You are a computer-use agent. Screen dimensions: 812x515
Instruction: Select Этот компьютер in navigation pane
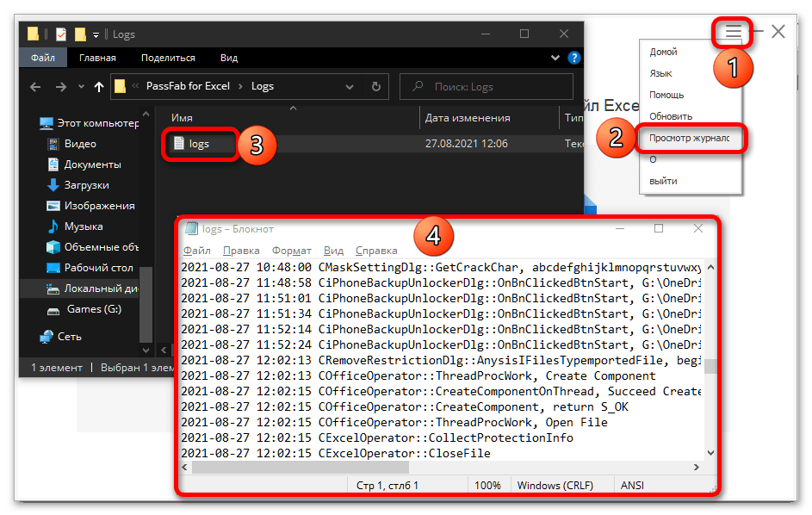[90, 123]
